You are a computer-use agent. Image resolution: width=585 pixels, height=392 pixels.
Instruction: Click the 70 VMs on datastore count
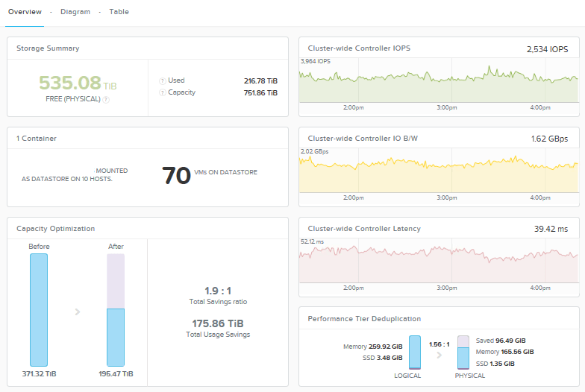click(176, 176)
